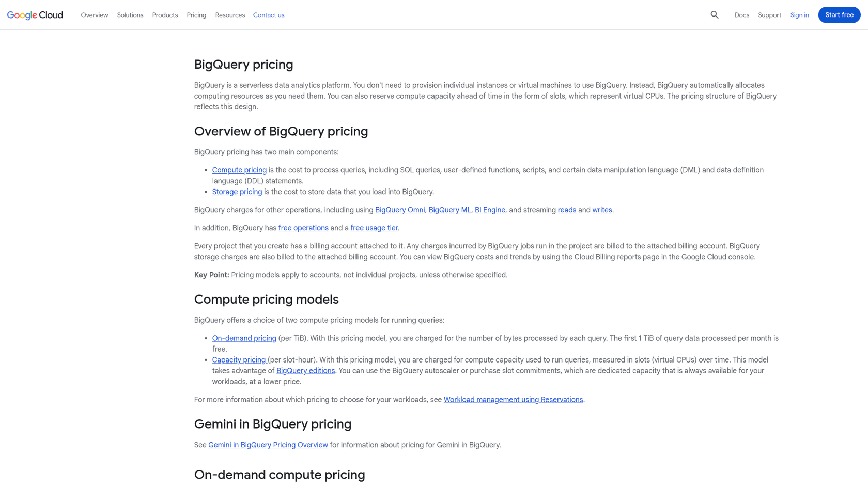Screen dimensions: 868x488
Task: Open the BI Engine link
Action: 490,210
